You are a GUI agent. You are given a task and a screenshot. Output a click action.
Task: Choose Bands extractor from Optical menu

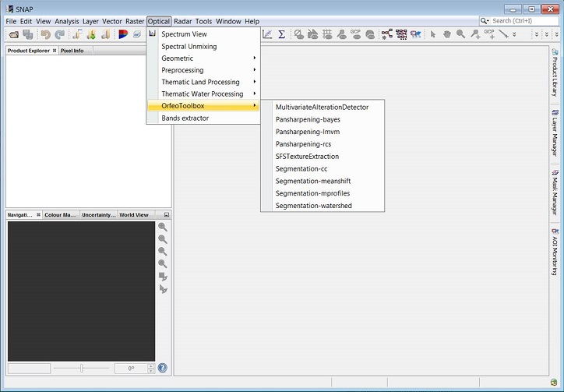(x=203, y=118)
